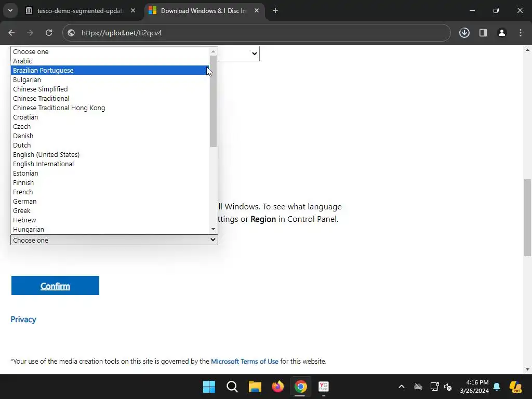Click the cloud sync tray icon

(418, 387)
